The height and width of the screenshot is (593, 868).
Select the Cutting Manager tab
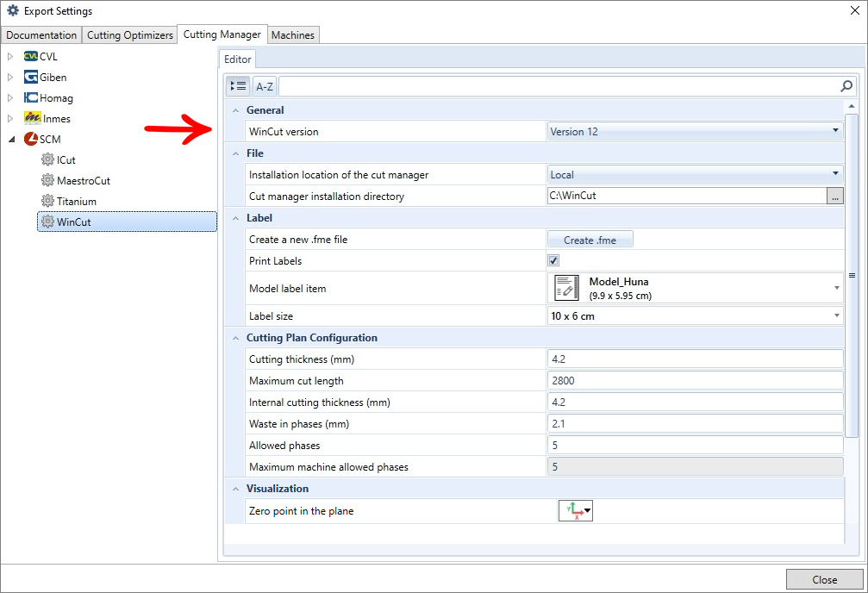pos(222,34)
